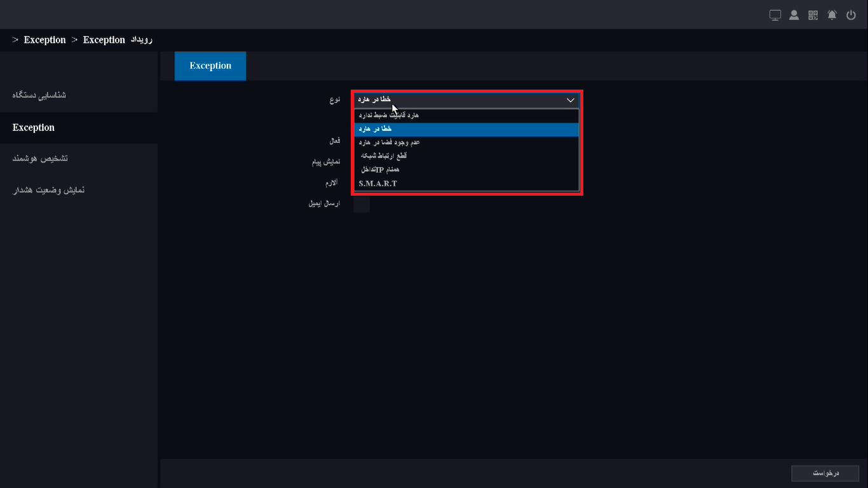Choose S.M.A.R.T from the type list
This screenshot has height=488, width=868.
(466, 184)
